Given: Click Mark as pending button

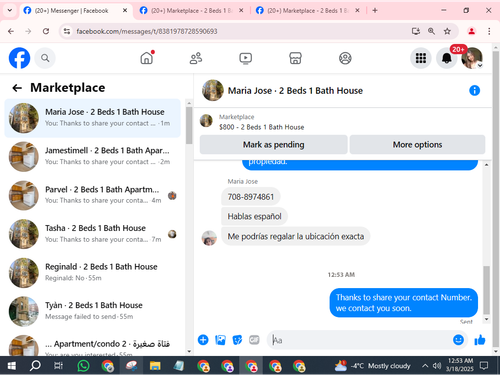Looking at the screenshot, I should point(274,145).
